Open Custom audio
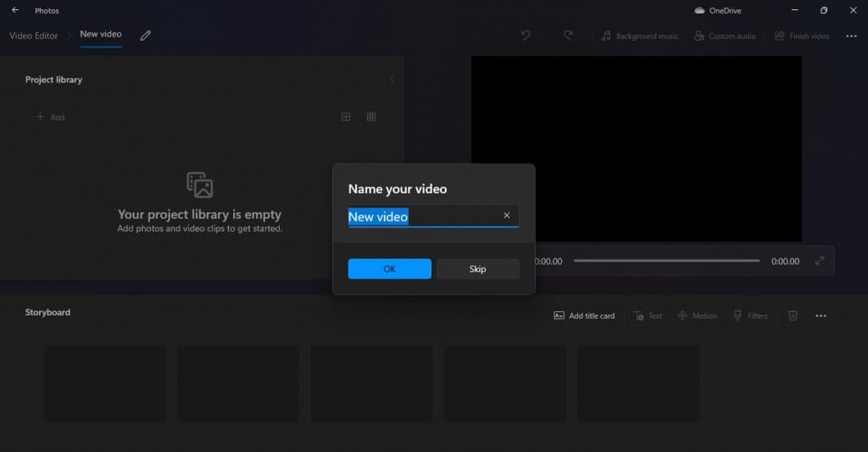868x452 pixels. [x=725, y=36]
